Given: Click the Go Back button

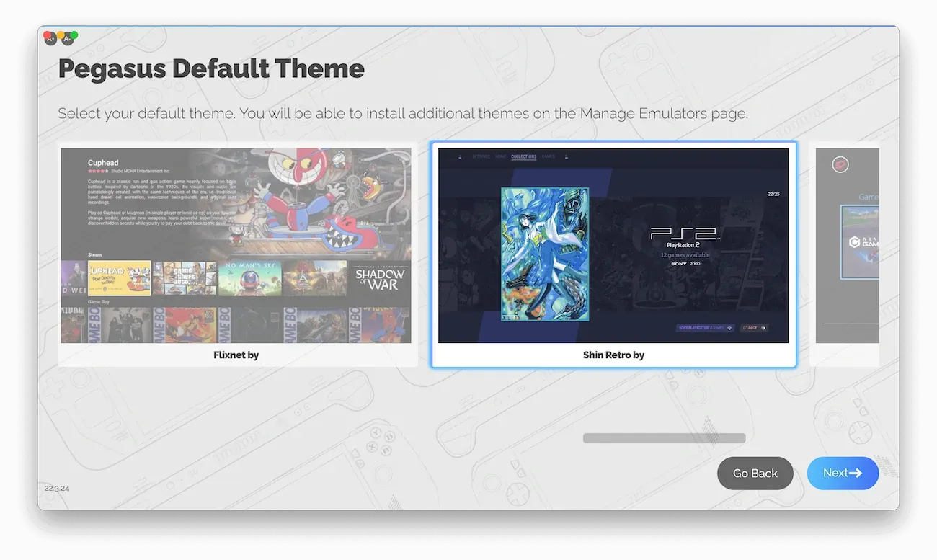Looking at the screenshot, I should click(755, 474).
